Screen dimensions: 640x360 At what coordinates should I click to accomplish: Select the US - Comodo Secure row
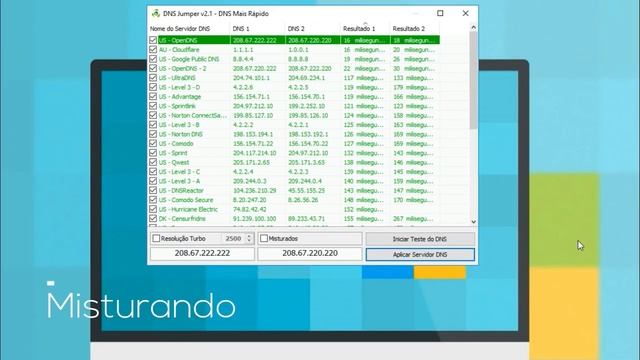[x=294, y=200]
